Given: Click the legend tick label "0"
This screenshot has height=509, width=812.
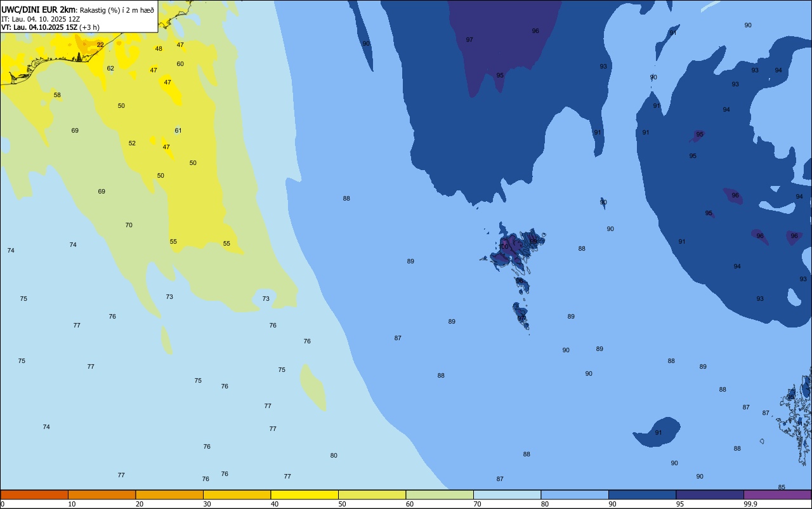Looking at the screenshot, I should point(3,504).
